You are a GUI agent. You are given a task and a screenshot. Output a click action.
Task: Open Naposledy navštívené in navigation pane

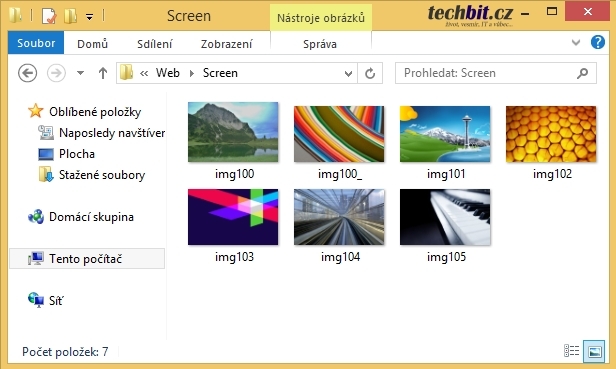click(112, 133)
